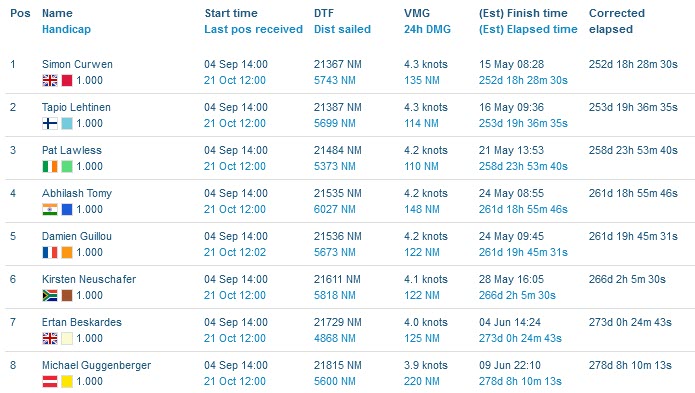The image size is (695, 393).
Task: Select Simon Curwen's red color swatch
Action: tap(67, 81)
